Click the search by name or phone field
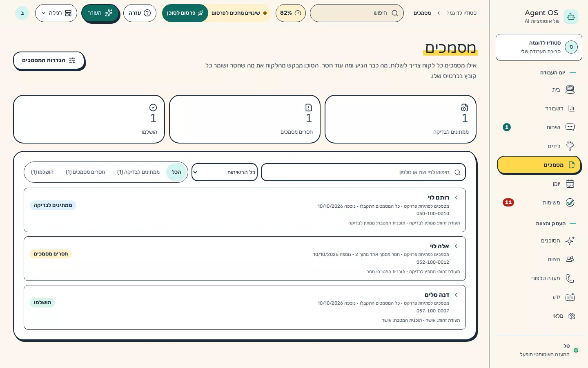 point(363,172)
